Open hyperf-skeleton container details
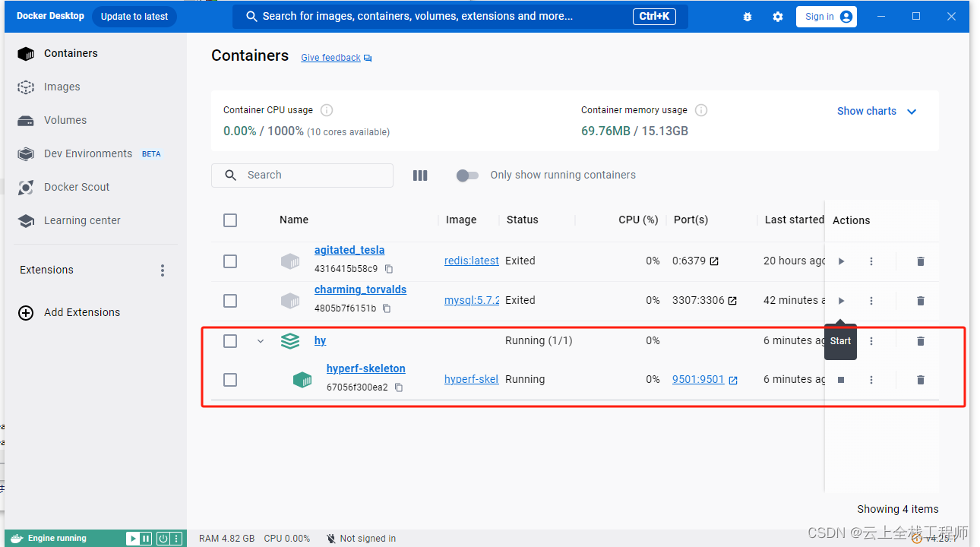 click(x=365, y=368)
